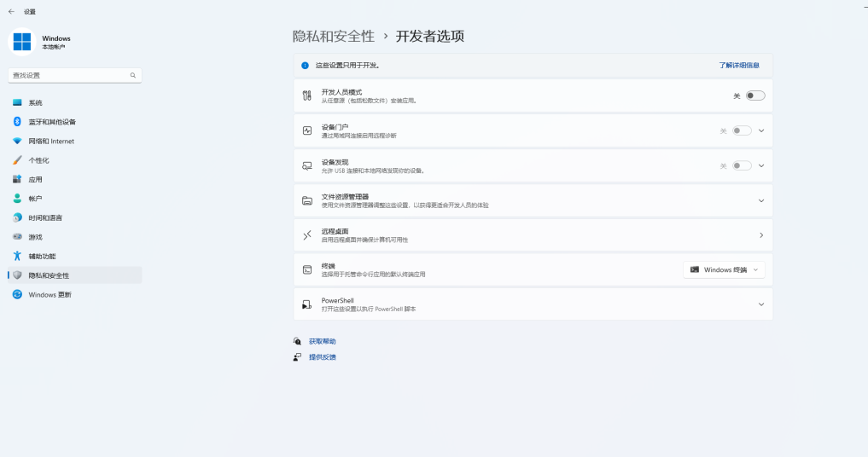This screenshot has height=457, width=868.
Task: Open the 蓝牙和其他设备 category
Action: point(75,122)
